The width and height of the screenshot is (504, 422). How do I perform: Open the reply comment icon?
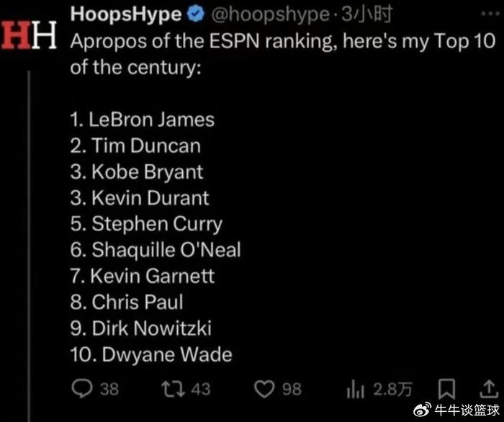[x=81, y=389]
